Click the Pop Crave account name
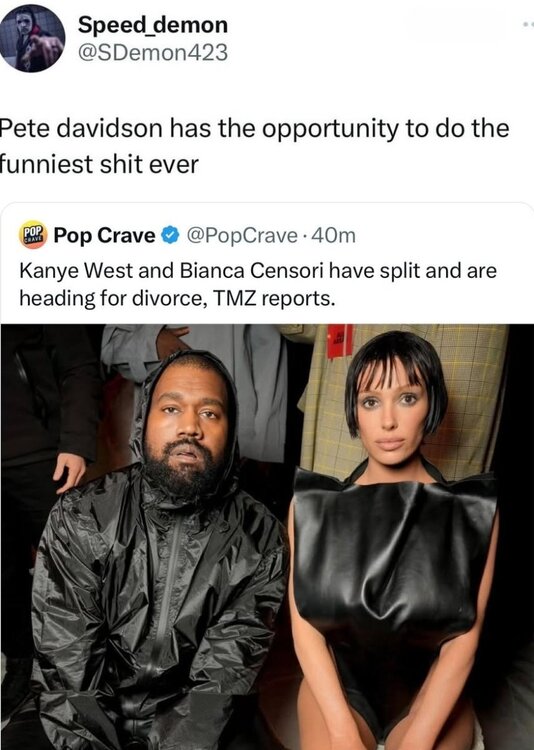534x750 pixels. point(104,235)
